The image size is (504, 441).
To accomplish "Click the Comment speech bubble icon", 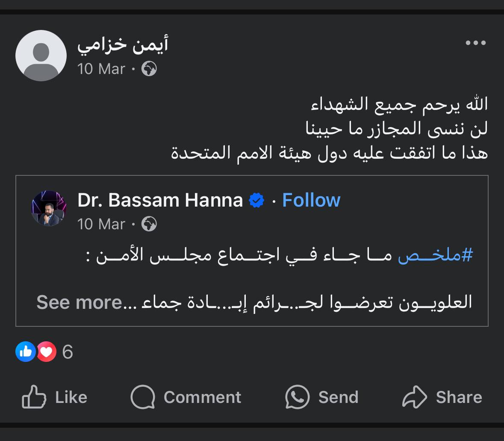I will (x=143, y=397).
